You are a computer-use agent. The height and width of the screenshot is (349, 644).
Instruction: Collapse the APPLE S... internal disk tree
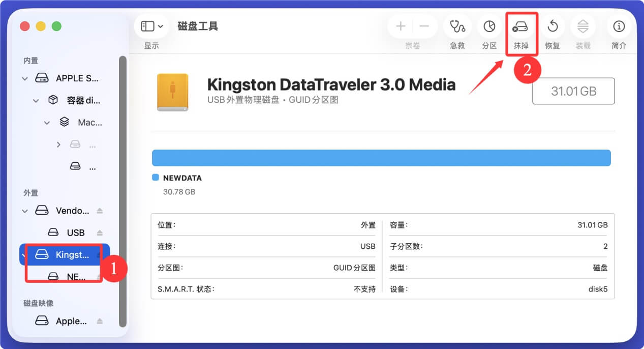24,78
